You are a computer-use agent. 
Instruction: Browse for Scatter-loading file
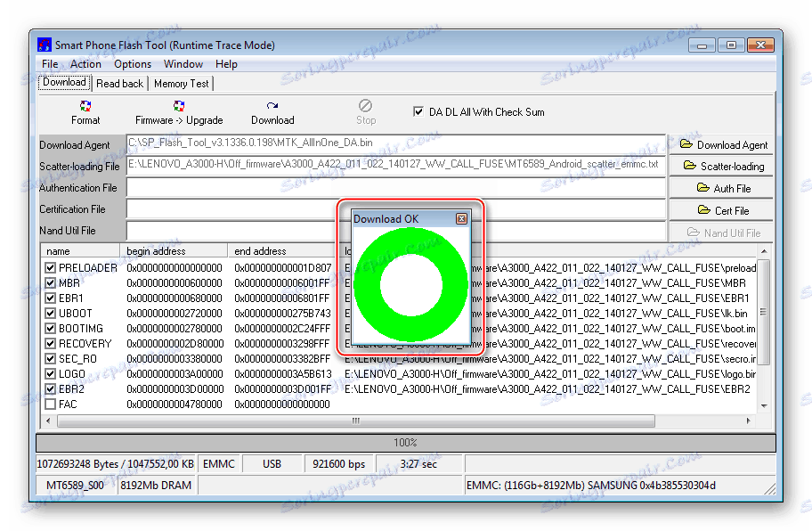point(723,167)
